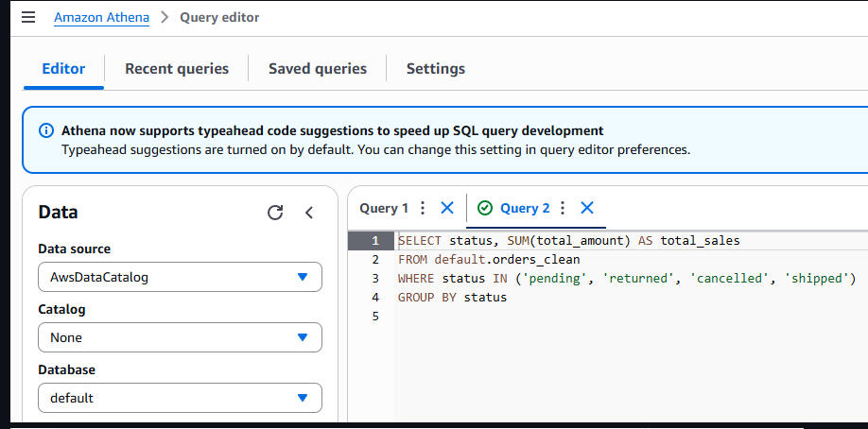
Task: Go to the Settings tab
Action: [436, 68]
